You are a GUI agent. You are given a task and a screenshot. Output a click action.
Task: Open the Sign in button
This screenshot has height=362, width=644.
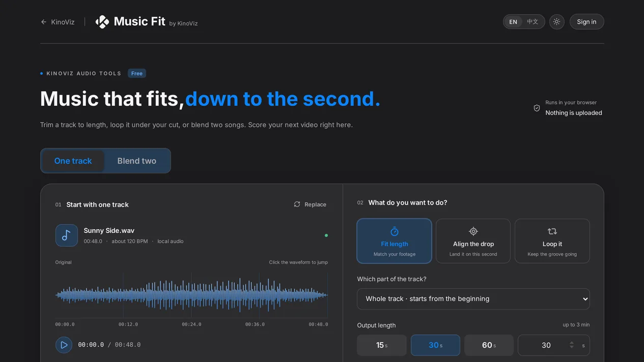[x=586, y=22]
